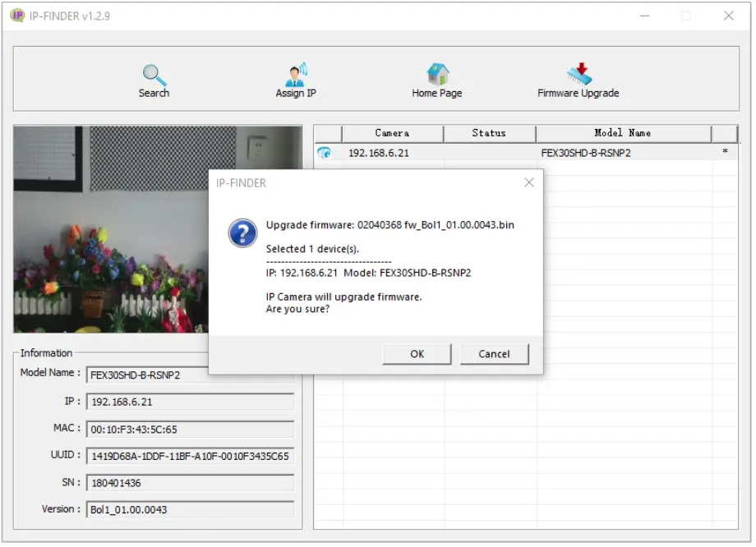Image resolution: width=756 pixels, height=547 pixels.
Task: Click the IP field showing 192.168.6.21
Action: click(191, 402)
